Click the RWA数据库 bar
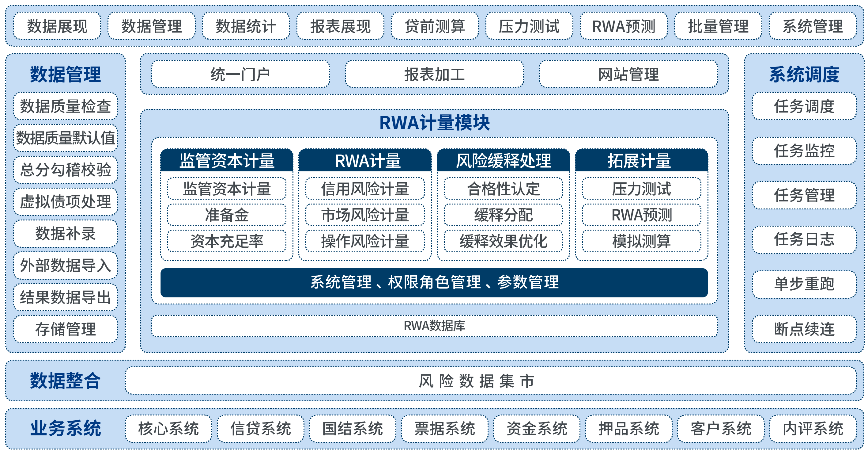 click(434, 326)
